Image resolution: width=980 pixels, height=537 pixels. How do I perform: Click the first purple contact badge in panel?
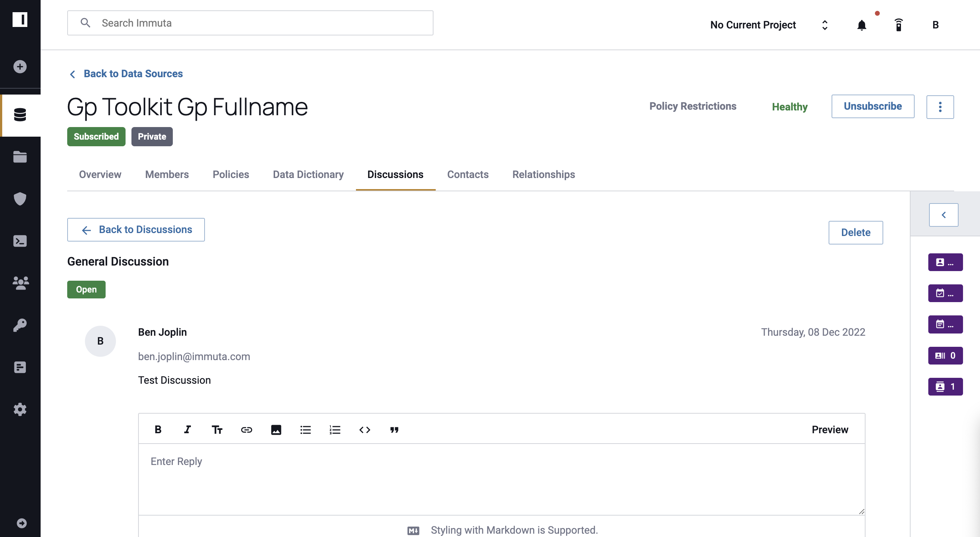point(945,262)
